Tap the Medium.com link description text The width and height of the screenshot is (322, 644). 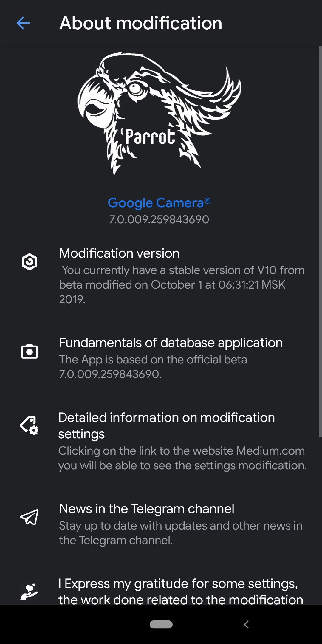(182, 458)
